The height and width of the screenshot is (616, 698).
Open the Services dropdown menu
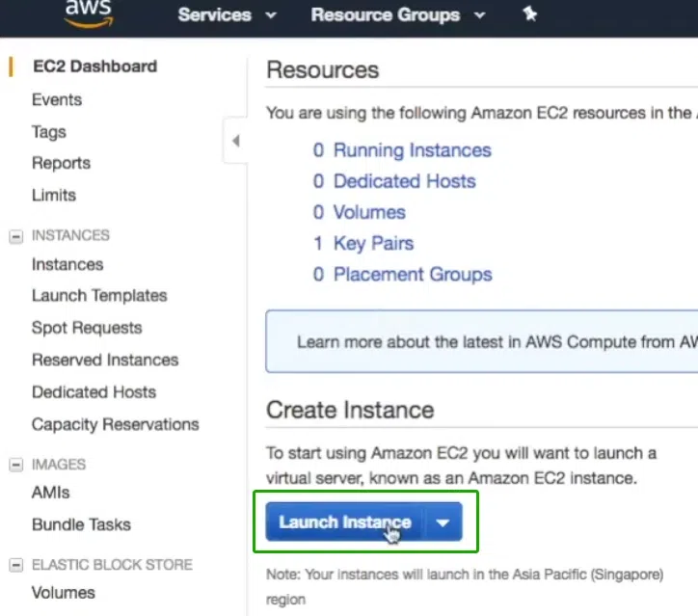coord(228,15)
